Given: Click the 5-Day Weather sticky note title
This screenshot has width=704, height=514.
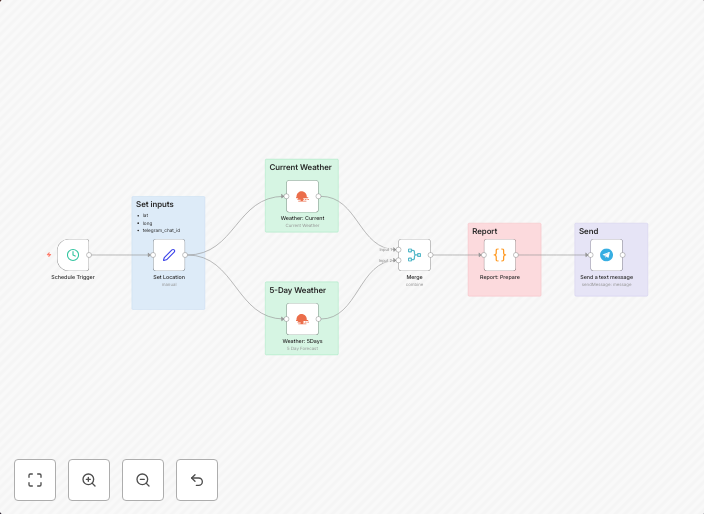Looking at the screenshot, I should click(297, 290).
